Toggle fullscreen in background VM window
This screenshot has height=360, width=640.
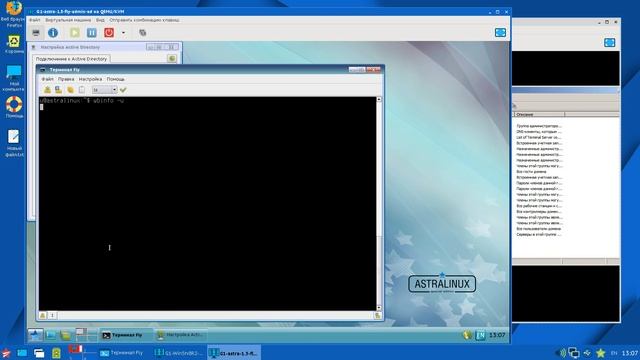tap(609, 42)
